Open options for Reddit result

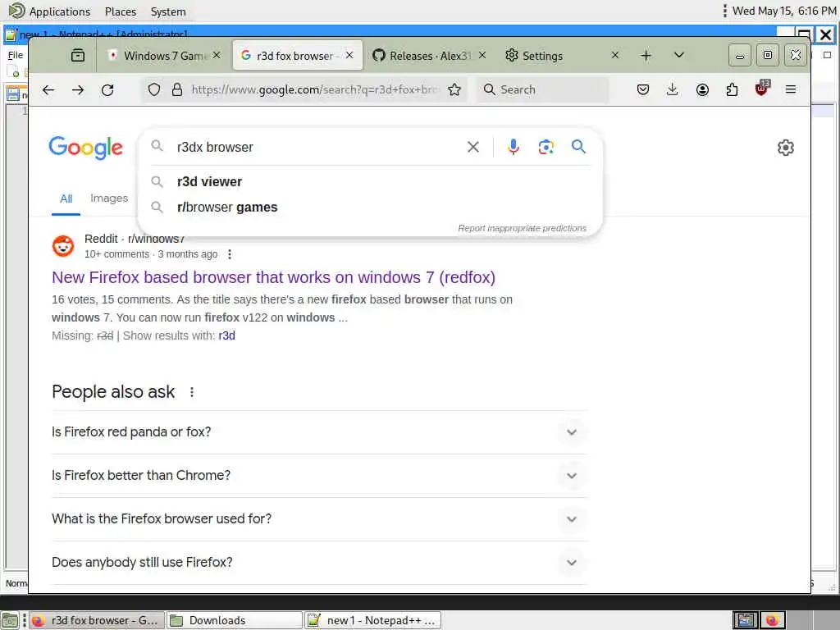[x=230, y=254]
